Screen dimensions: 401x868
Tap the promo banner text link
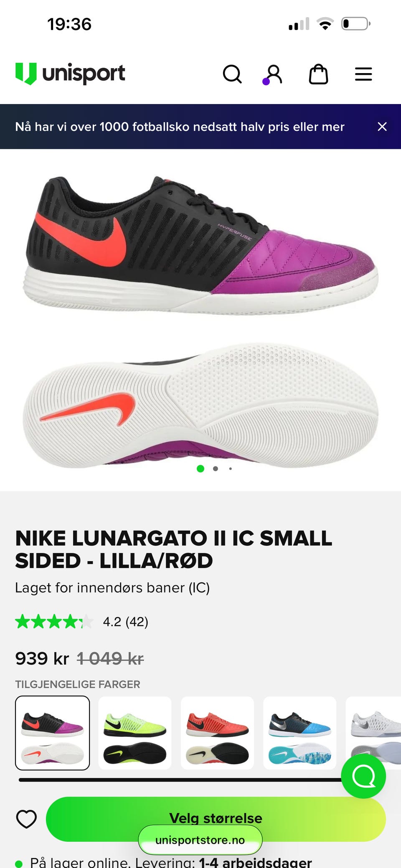[180, 127]
